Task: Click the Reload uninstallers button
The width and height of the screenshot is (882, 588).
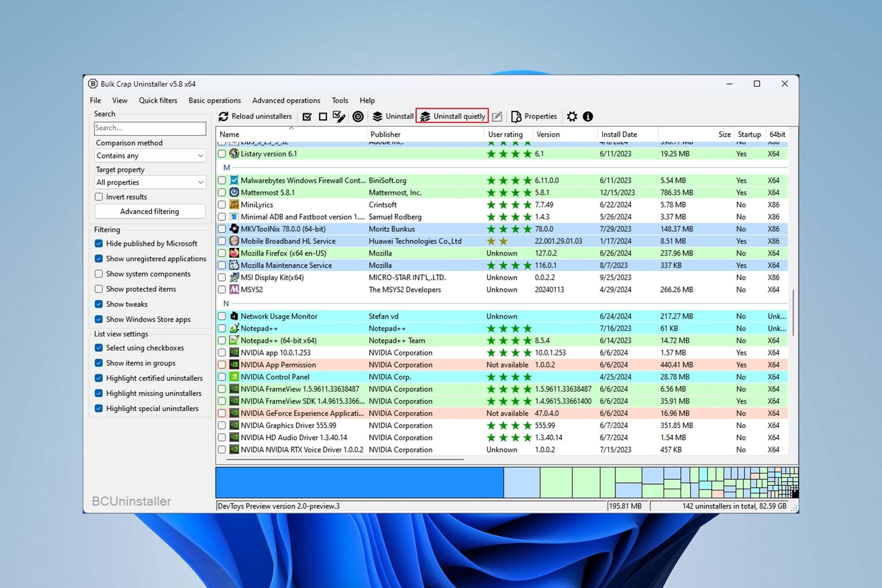Action: pos(255,116)
